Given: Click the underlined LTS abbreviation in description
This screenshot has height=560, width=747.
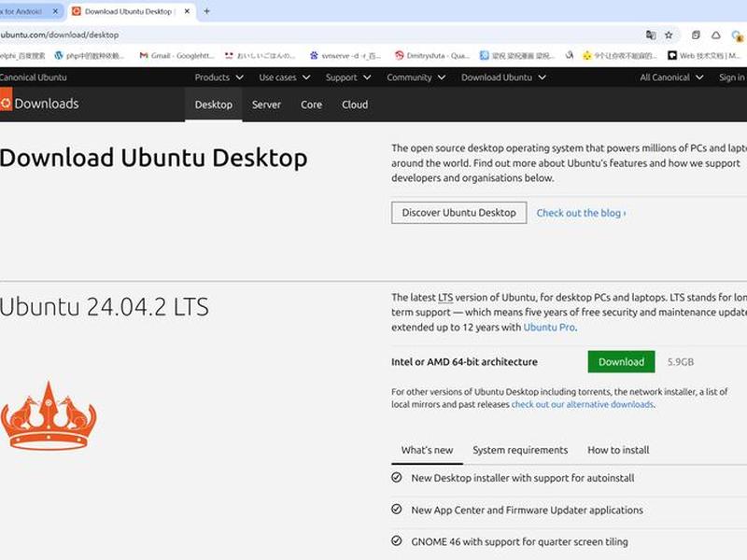Looking at the screenshot, I should [x=445, y=298].
